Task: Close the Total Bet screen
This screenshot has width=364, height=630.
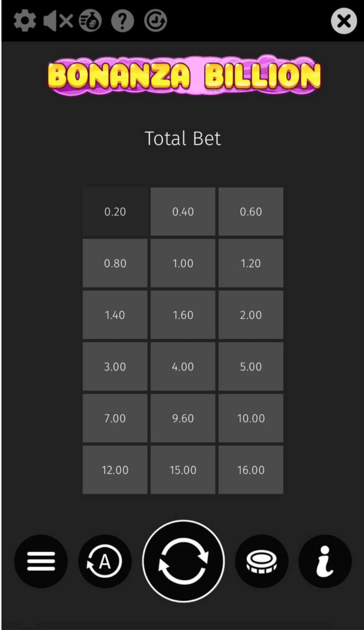Action: pos(343,20)
